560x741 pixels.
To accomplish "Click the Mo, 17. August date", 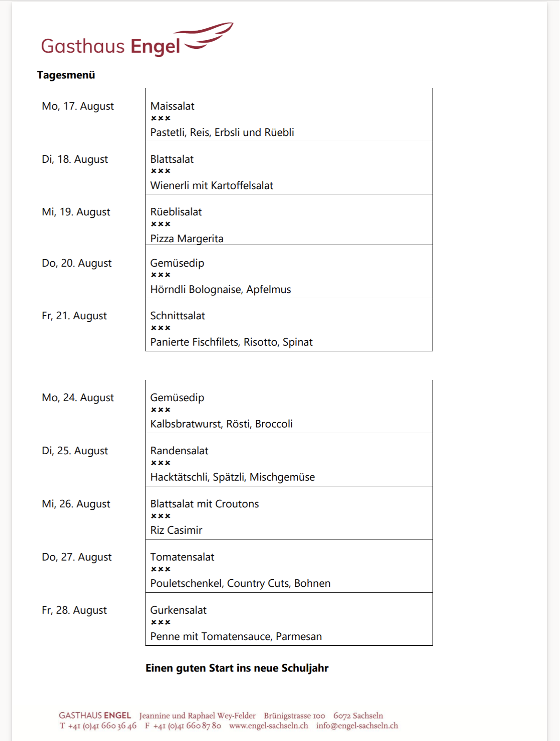I will (x=78, y=106).
